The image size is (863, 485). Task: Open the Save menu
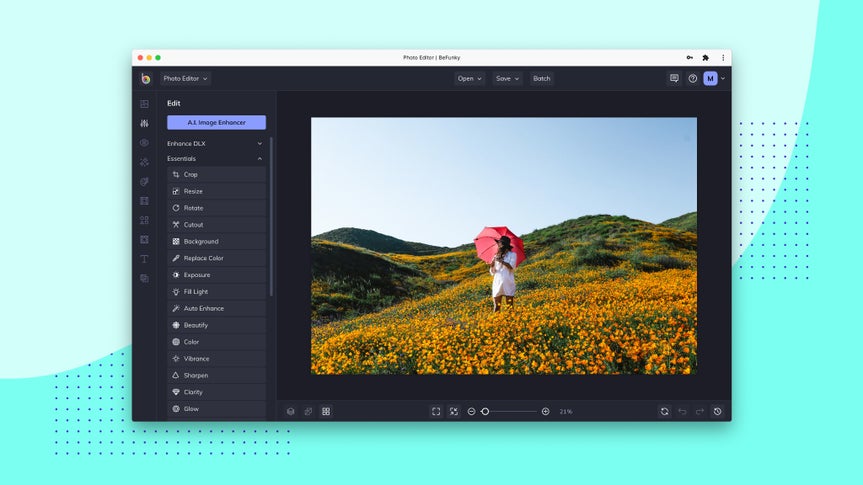[x=507, y=79]
